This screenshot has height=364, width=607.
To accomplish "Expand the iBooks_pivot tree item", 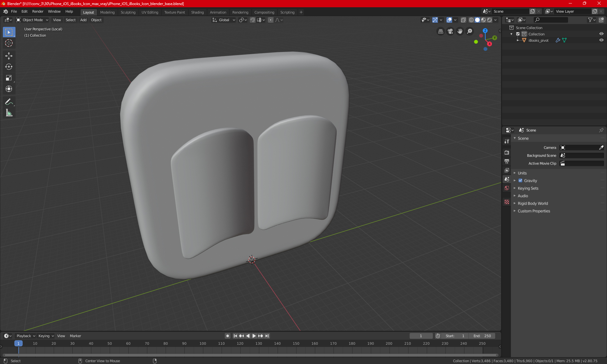I will [518, 40].
